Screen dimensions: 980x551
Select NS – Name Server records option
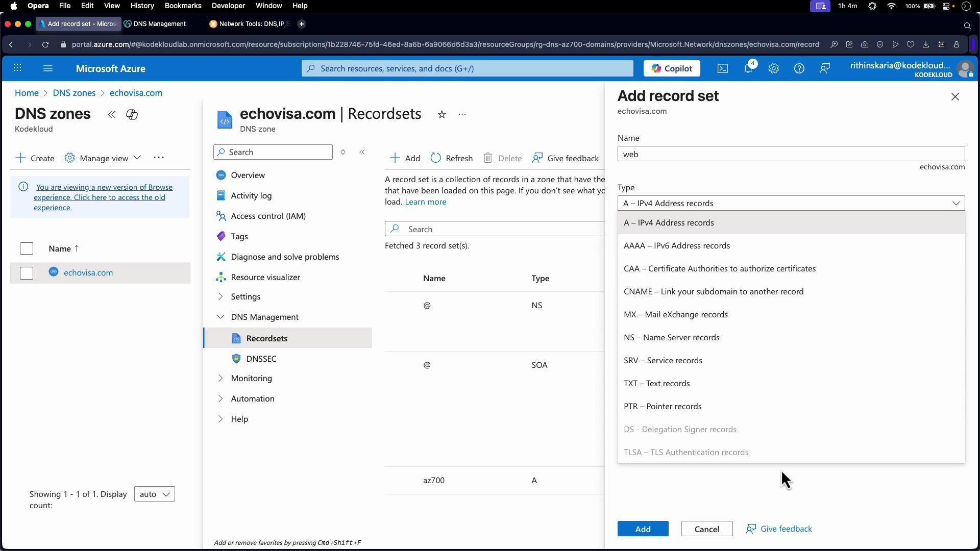(791, 337)
